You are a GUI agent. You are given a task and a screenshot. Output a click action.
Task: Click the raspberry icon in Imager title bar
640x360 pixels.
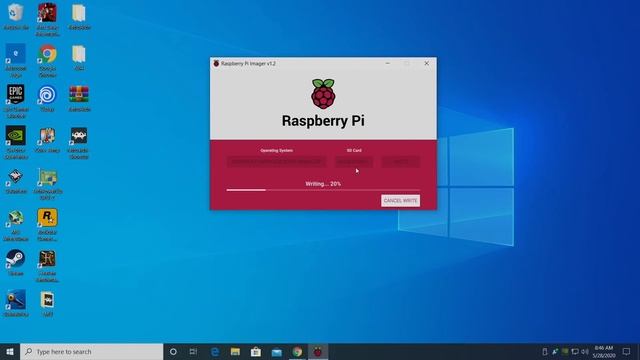pyautogui.click(x=216, y=63)
